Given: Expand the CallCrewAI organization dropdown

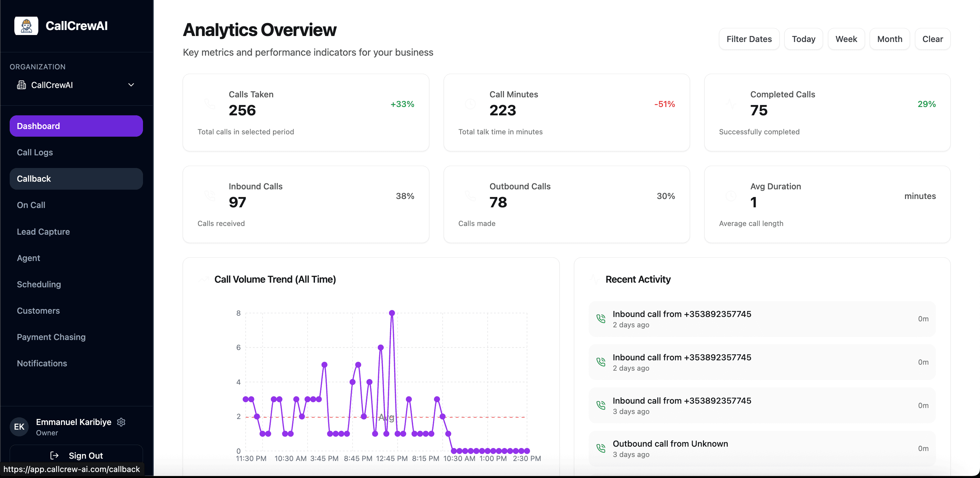Looking at the screenshot, I should [131, 85].
